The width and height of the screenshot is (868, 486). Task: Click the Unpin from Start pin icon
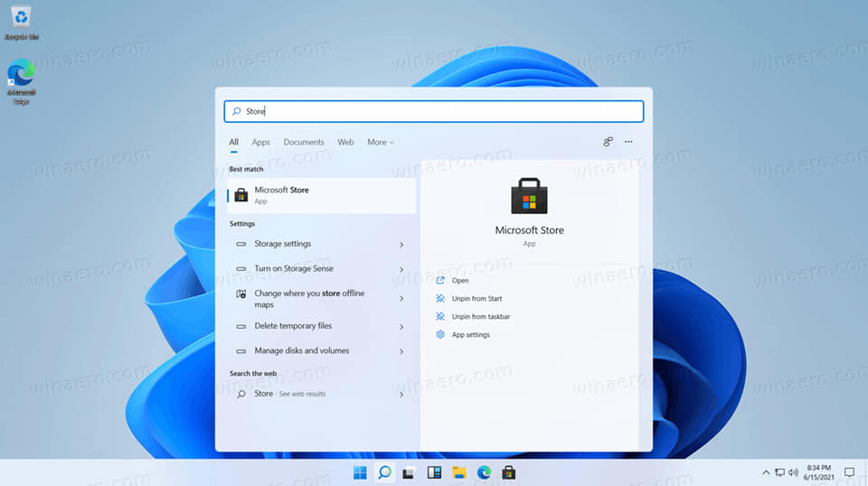pyautogui.click(x=440, y=299)
